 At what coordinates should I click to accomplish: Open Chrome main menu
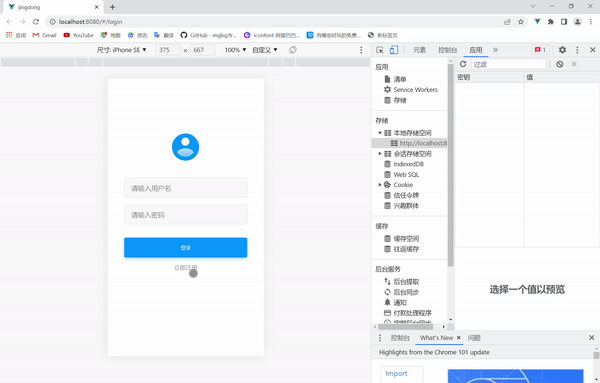point(590,22)
